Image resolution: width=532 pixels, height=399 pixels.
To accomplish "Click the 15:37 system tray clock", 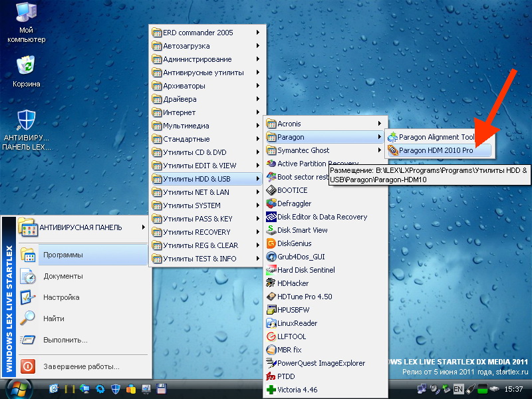I will click(514, 388).
